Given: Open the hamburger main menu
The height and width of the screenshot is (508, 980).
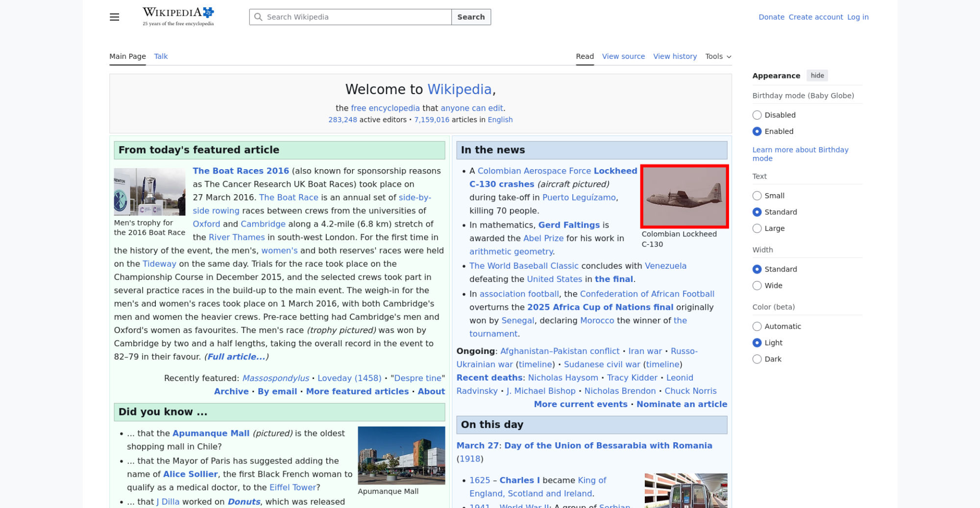Looking at the screenshot, I should (114, 17).
